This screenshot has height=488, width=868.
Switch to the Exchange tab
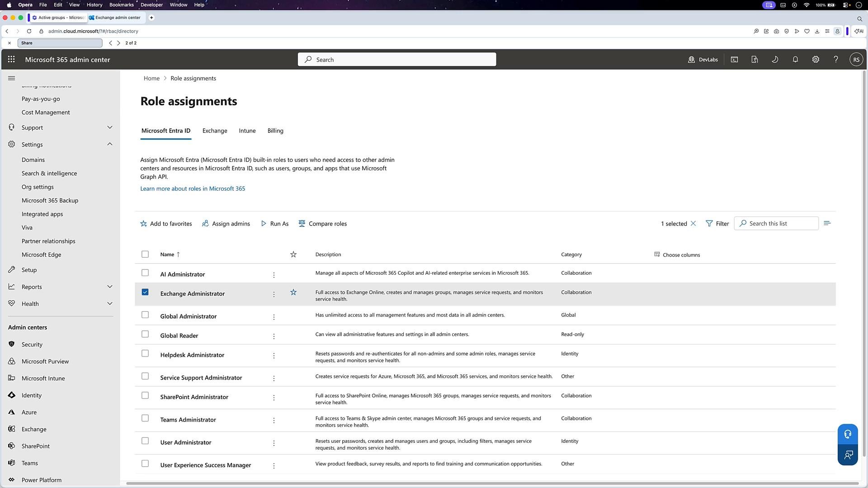215,131
